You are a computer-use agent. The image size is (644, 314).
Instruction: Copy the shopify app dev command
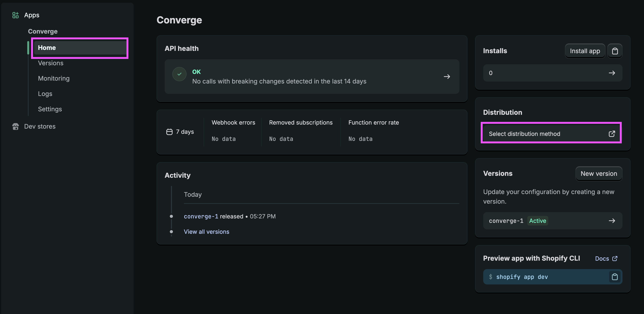(615, 277)
